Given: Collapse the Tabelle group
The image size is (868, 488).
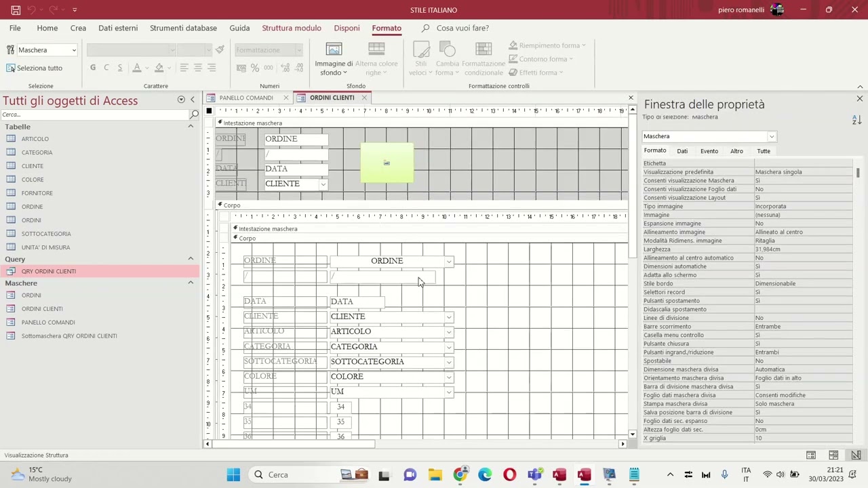Looking at the screenshot, I should tap(191, 127).
